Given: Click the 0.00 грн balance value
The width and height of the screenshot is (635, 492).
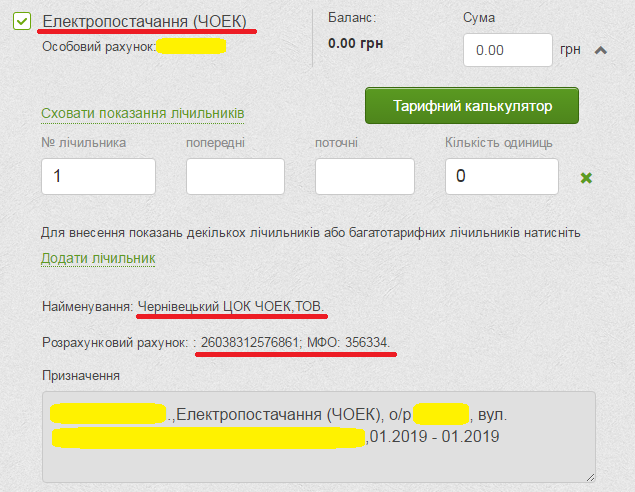Looking at the screenshot, I should pyautogui.click(x=355, y=43).
